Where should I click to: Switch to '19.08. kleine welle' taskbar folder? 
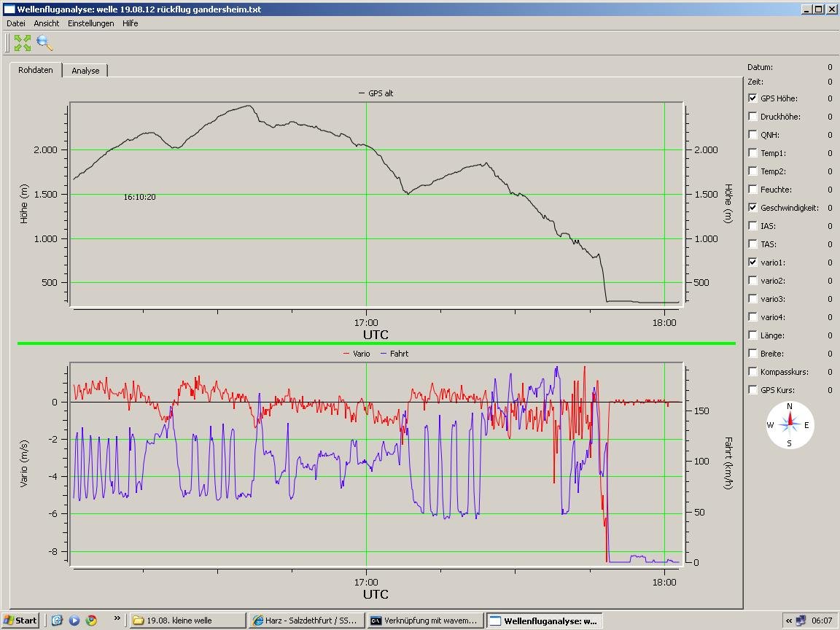(x=187, y=621)
